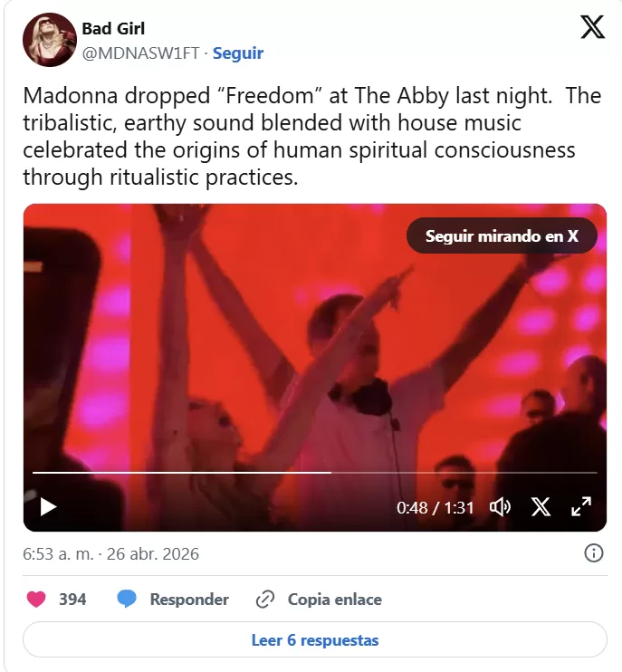622x672 pixels.
Task: Click the Bad Girl display name
Action: 113,29
